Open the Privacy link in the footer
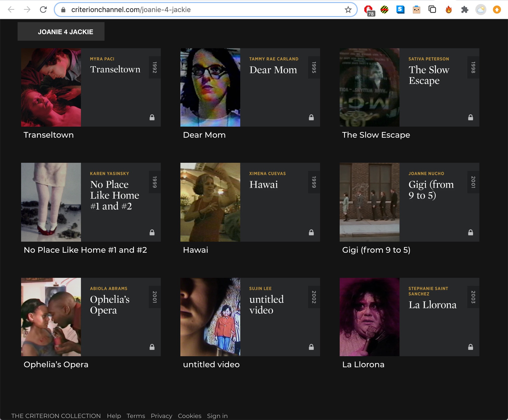This screenshot has height=420, width=508. (x=162, y=416)
